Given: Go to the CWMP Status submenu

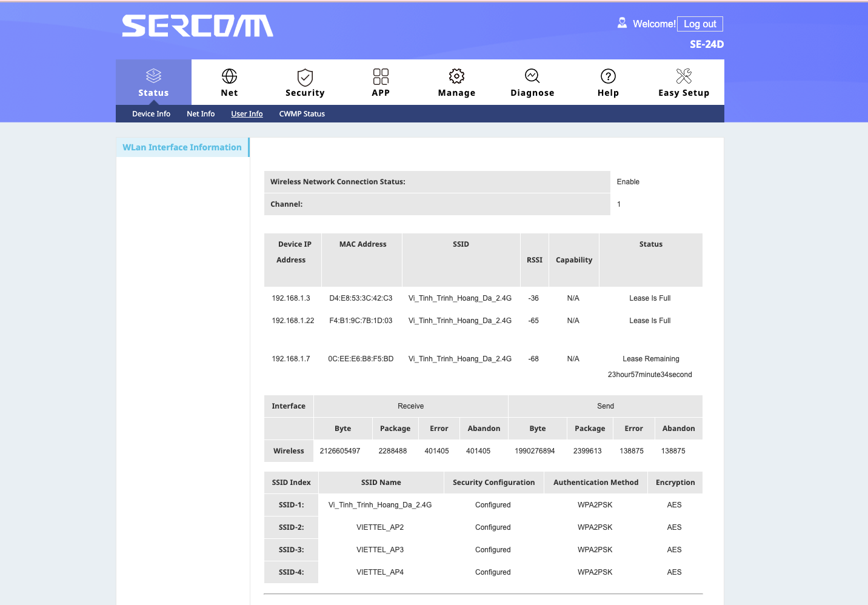Looking at the screenshot, I should pos(302,114).
